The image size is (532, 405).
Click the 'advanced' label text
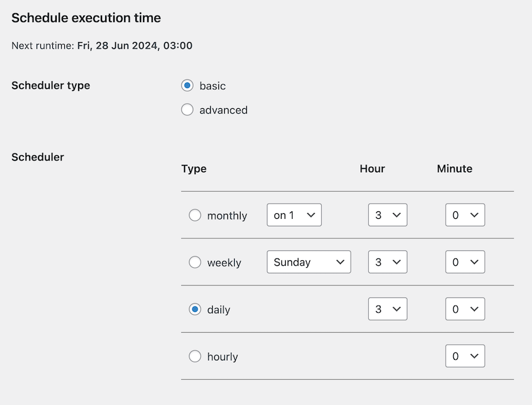click(x=224, y=110)
